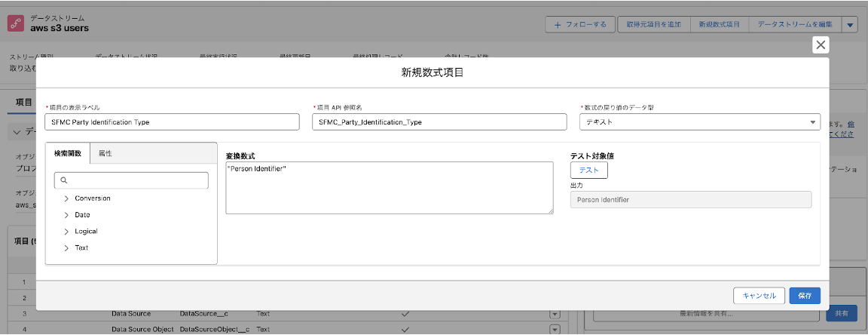The height and width of the screenshot is (335, 868).
Task: Click the 項目の表示ラベル input field
Action: [172, 121]
